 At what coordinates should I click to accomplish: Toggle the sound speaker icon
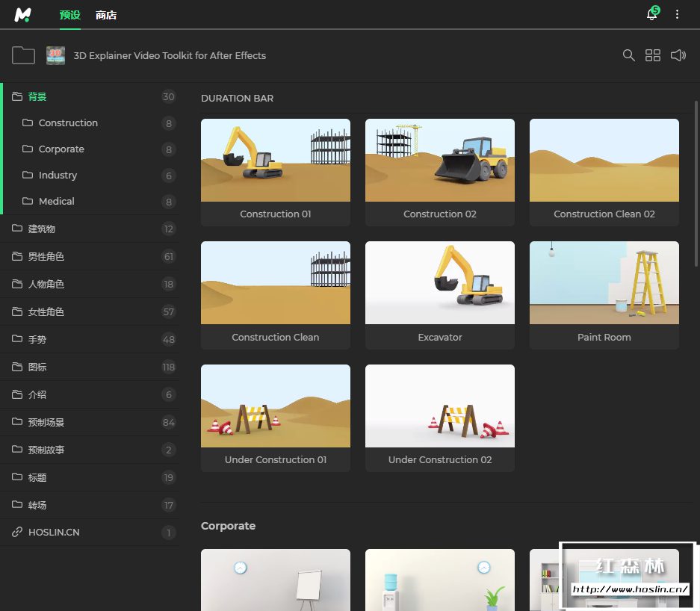click(678, 55)
